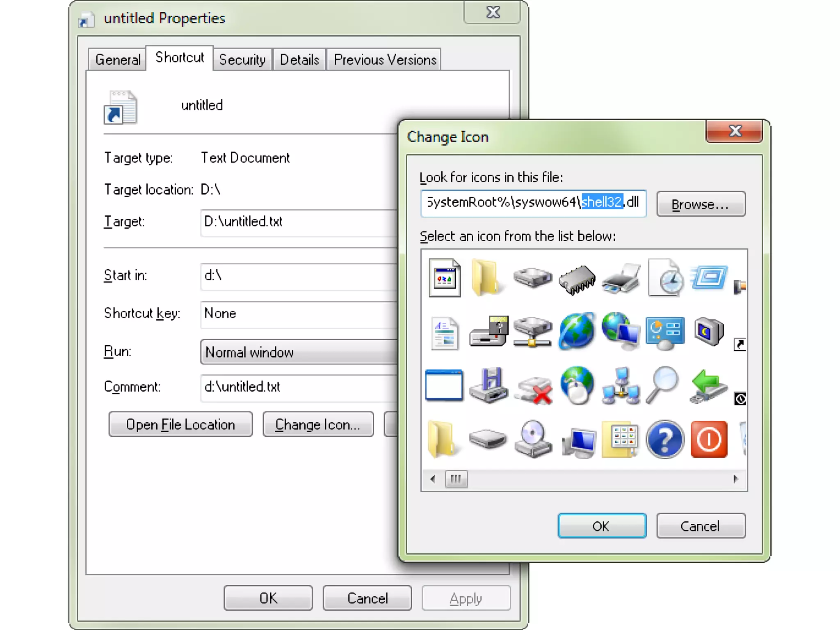Choose the magnifying glass search icon
This screenshot has width=840, height=630.
point(662,385)
